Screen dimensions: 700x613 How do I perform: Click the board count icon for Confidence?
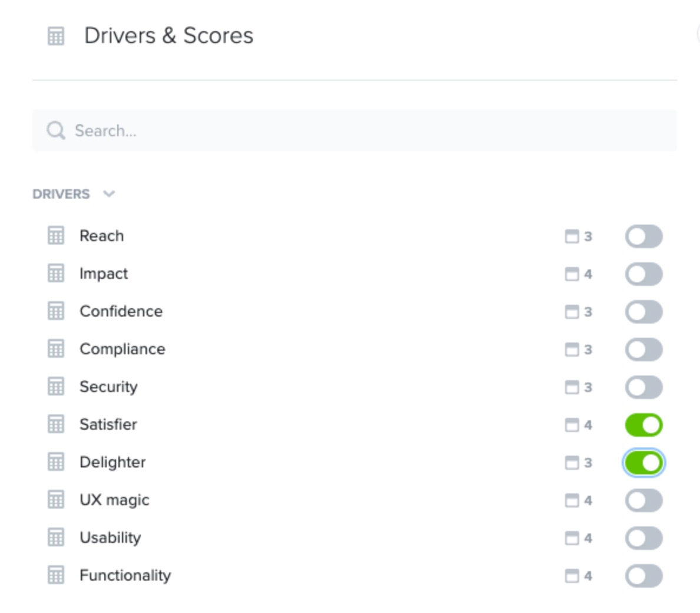click(572, 312)
